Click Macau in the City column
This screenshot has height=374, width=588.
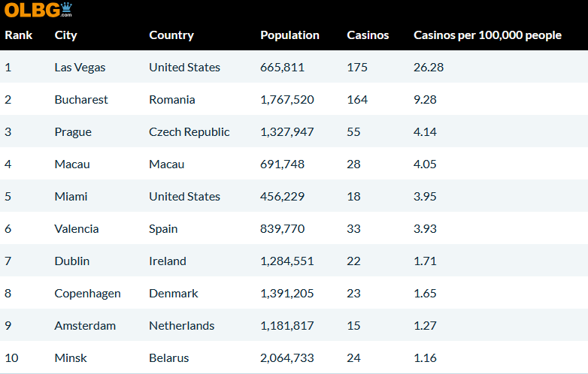71,164
